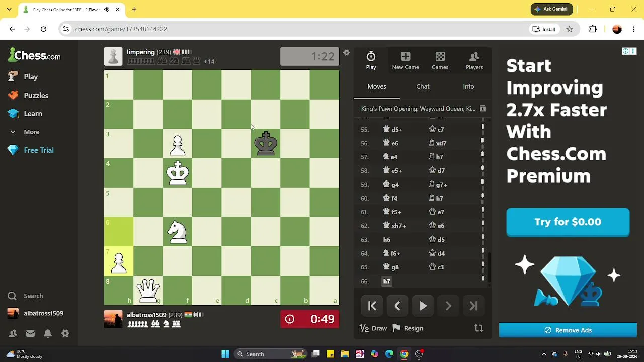Select the white king on the board
The height and width of the screenshot is (362, 644).
click(178, 173)
